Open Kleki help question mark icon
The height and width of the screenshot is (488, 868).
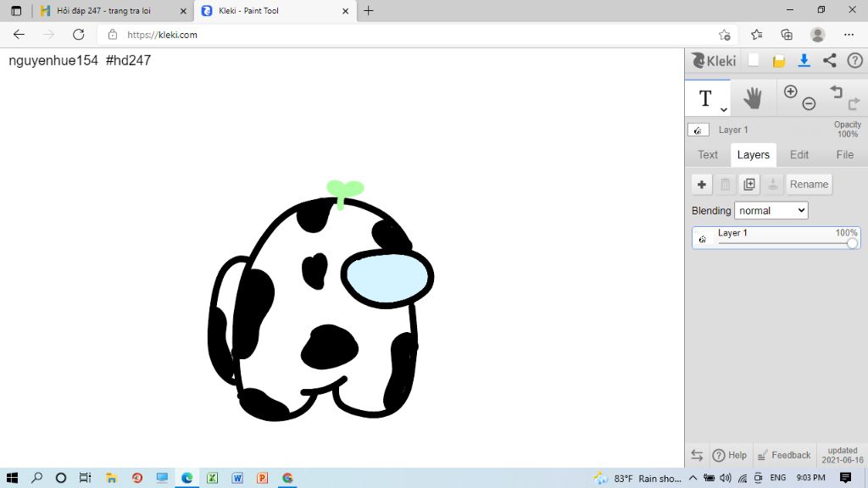point(854,61)
